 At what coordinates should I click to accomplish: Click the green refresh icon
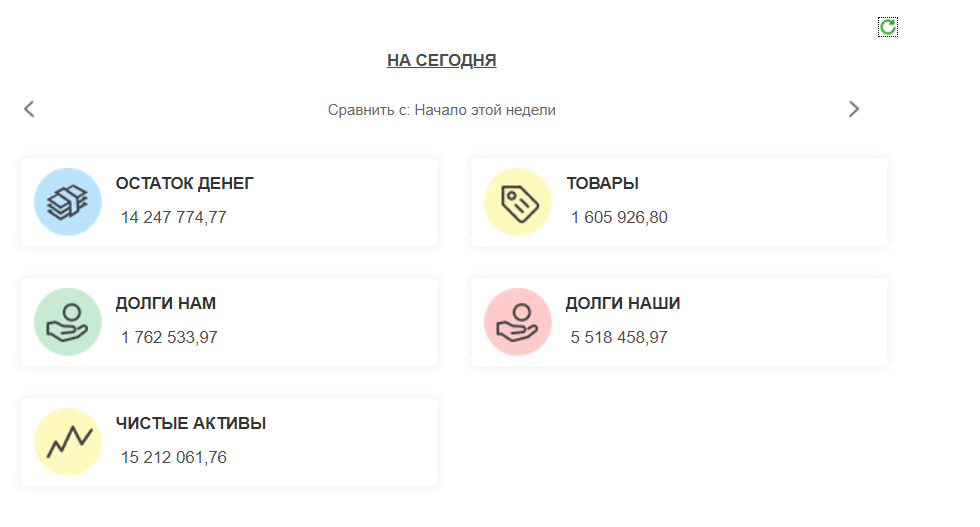point(887,27)
